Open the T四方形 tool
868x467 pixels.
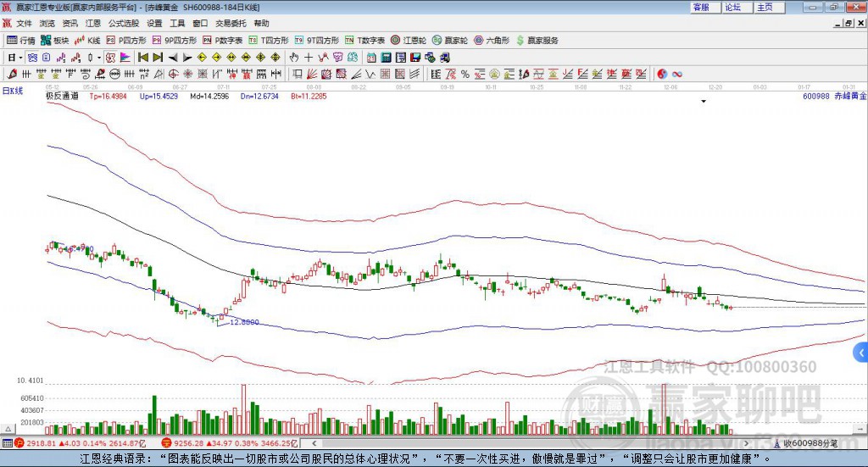point(269,41)
